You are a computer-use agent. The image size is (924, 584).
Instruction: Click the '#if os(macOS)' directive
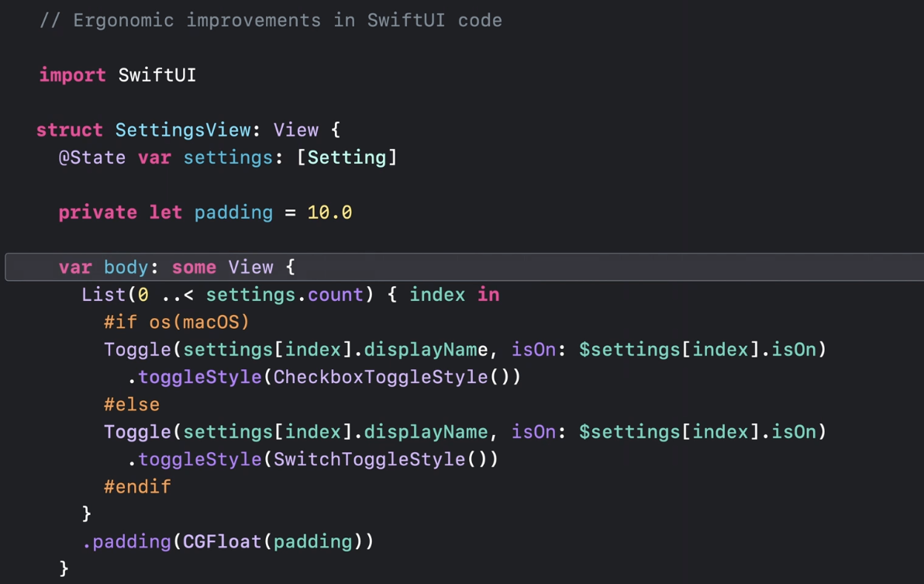(x=177, y=323)
